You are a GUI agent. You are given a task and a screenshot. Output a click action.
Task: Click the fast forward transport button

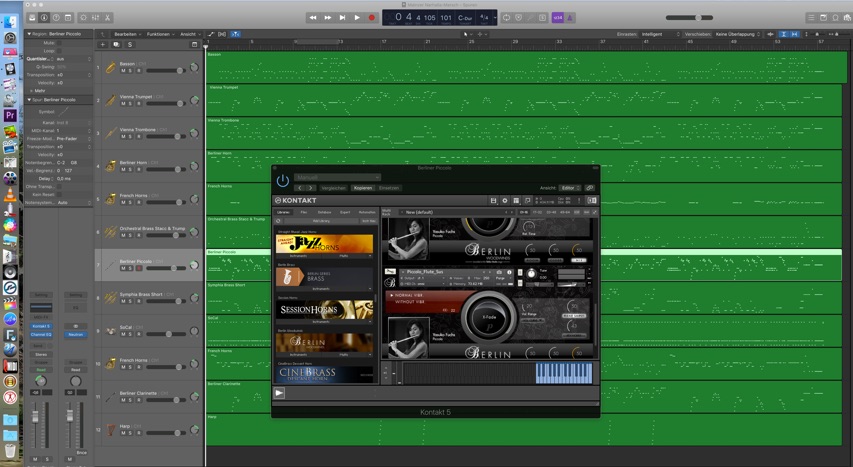click(327, 17)
